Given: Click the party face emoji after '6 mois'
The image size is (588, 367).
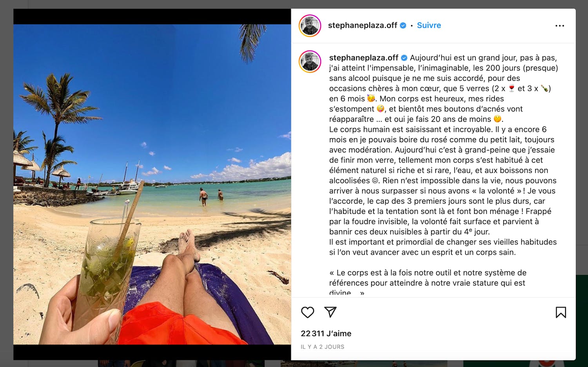Looking at the screenshot, I should click(371, 99).
